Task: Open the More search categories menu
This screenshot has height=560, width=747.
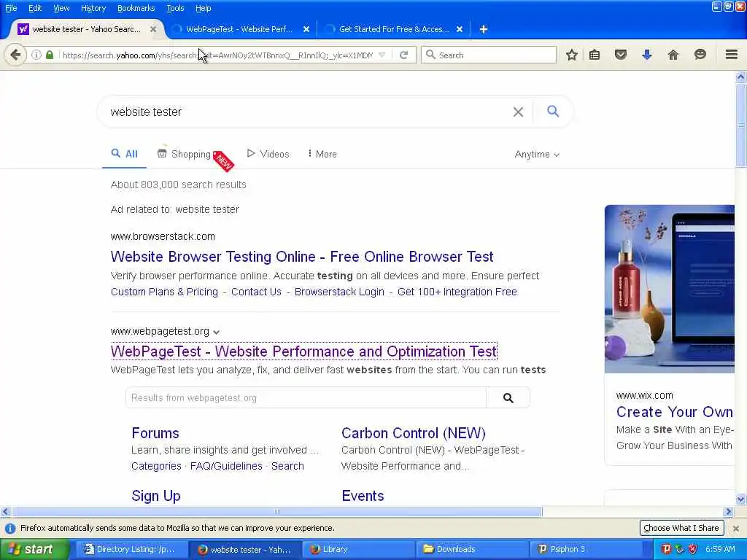Action: tap(322, 154)
